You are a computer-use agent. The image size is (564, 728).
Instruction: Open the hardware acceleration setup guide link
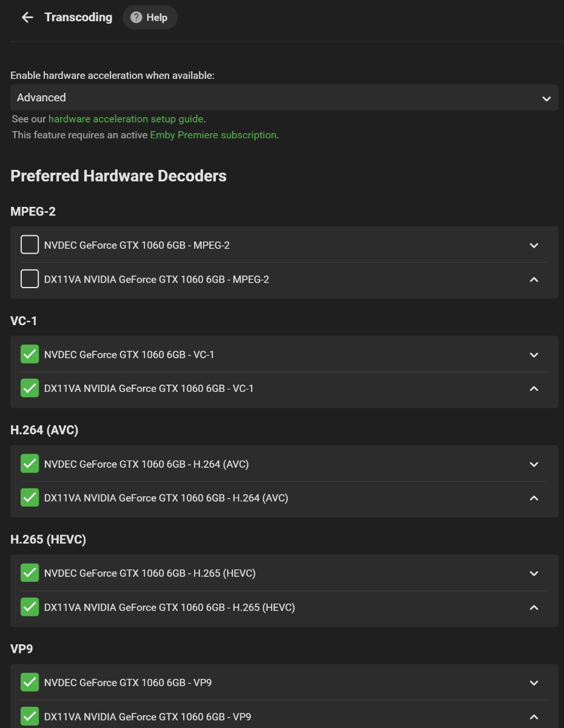pyautogui.click(x=126, y=119)
